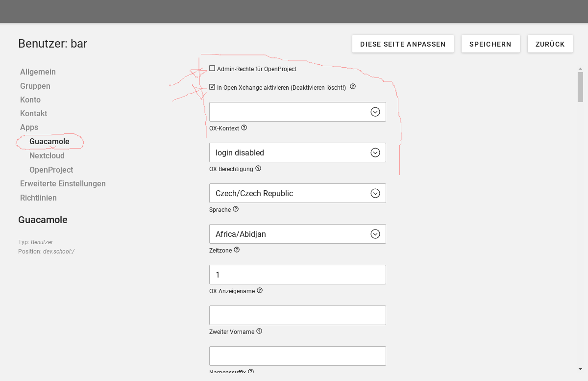The height and width of the screenshot is (381, 588).
Task: Click help icon beside OX Berechtigung
Action: (x=258, y=169)
